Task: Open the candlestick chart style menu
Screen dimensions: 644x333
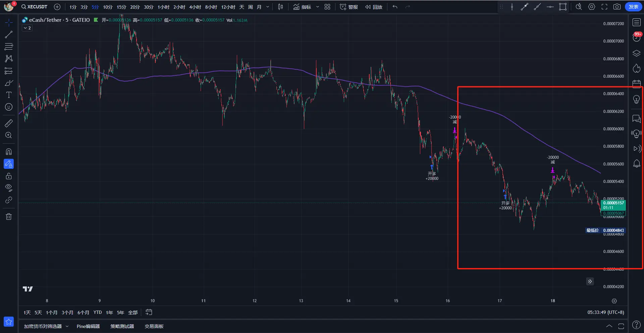Action: click(x=281, y=7)
